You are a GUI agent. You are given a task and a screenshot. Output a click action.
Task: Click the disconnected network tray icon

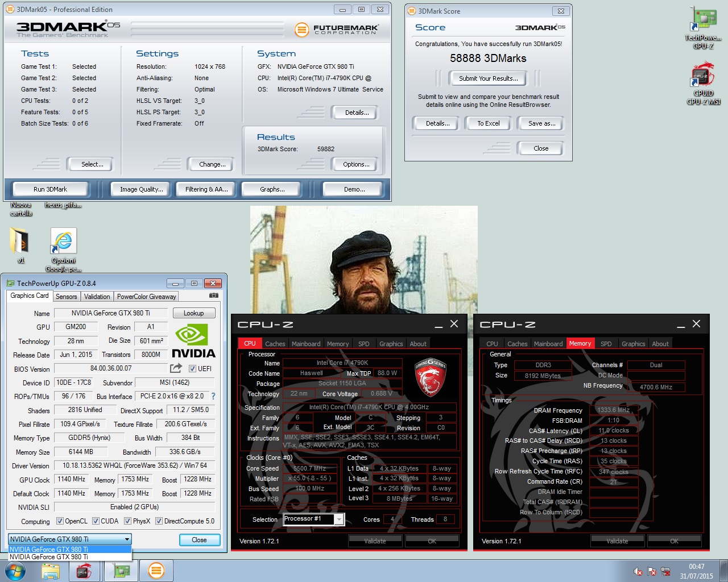665,571
